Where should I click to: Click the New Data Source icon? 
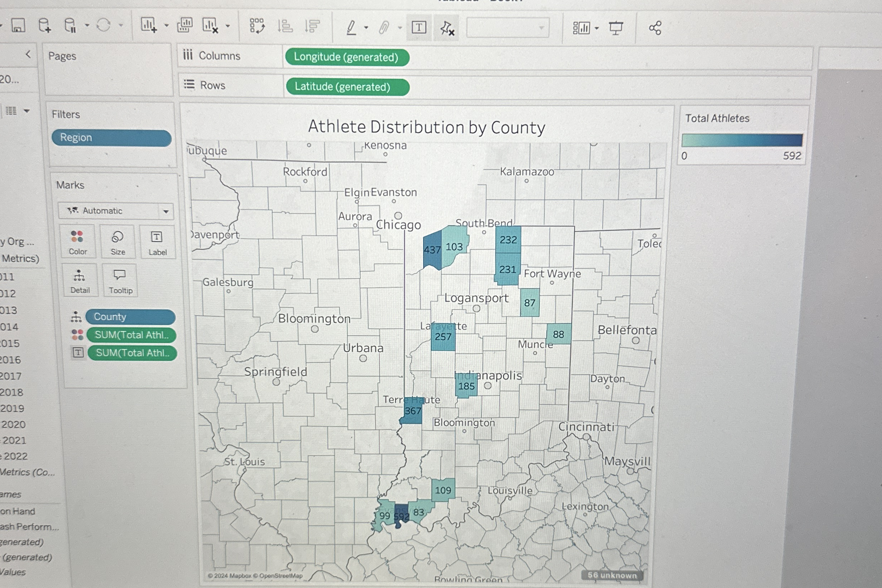click(44, 25)
